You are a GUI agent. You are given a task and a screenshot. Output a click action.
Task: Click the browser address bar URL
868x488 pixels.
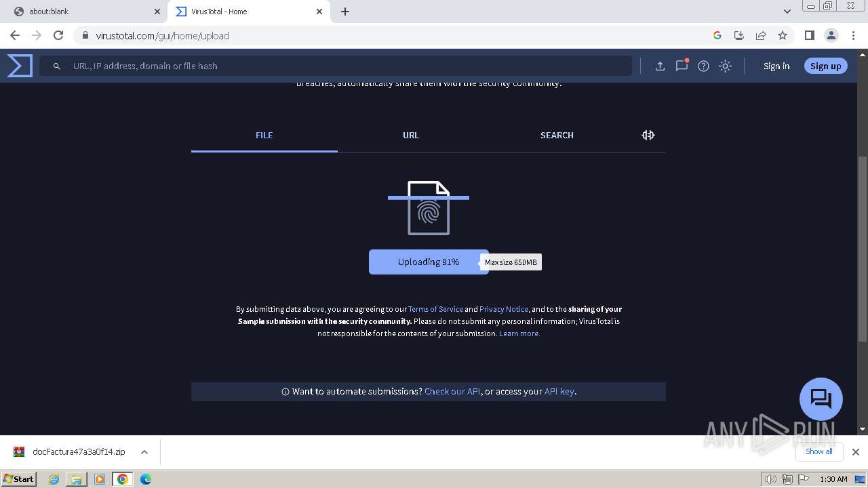click(162, 35)
